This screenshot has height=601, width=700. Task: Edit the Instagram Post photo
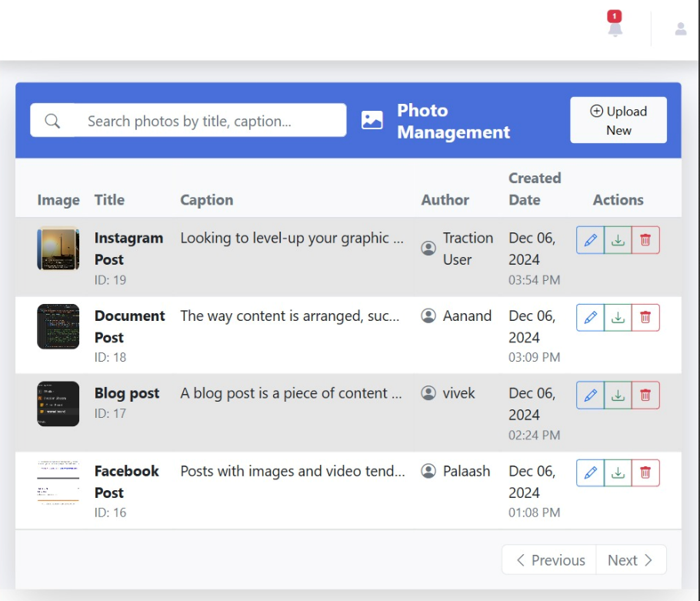click(x=590, y=240)
